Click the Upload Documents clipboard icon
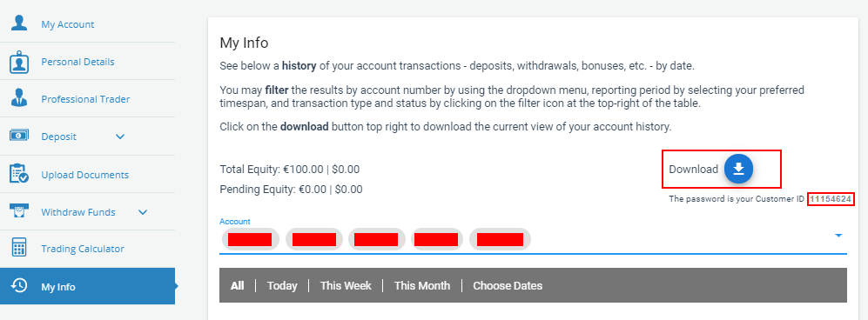Image resolution: width=868 pixels, height=320 pixels. point(19,174)
